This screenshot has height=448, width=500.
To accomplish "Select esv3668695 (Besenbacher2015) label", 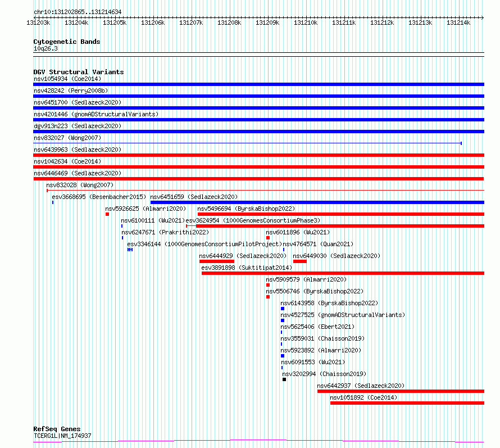I will click(x=99, y=197).
